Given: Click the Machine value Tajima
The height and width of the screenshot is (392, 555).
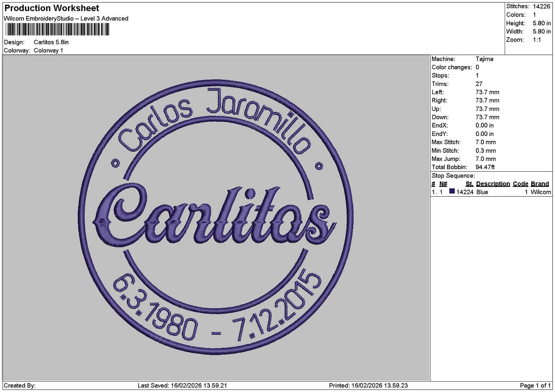Looking at the screenshot, I should pyautogui.click(x=484, y=59).
